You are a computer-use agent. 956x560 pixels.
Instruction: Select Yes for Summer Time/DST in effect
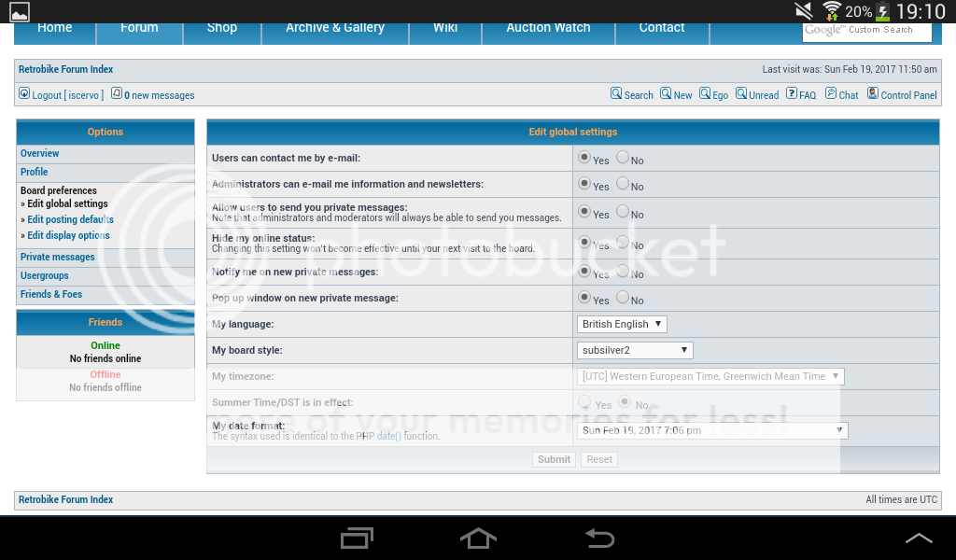click(x=584, y=402)
